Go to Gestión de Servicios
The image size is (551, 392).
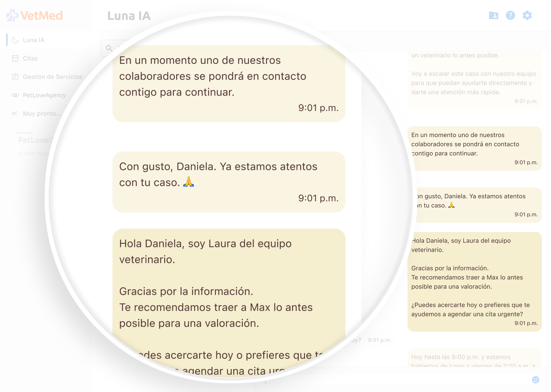[46, 77]
